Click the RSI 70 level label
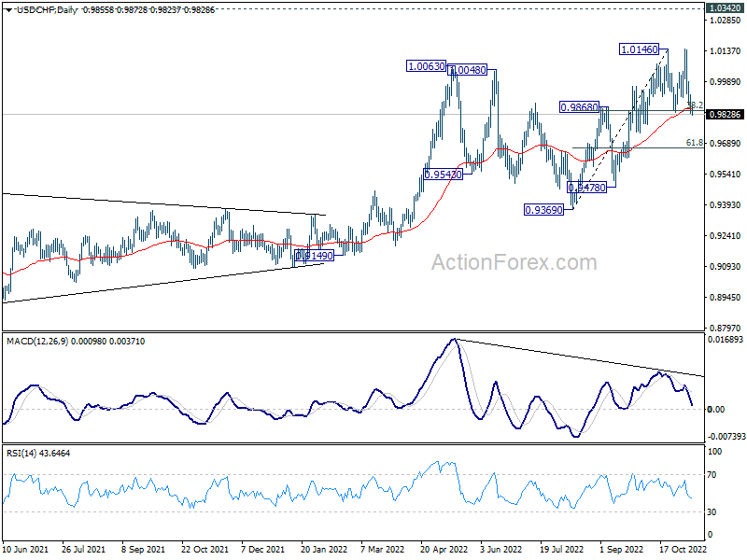Viewport: 747px width, 560px height. click(x=712, y=475)
